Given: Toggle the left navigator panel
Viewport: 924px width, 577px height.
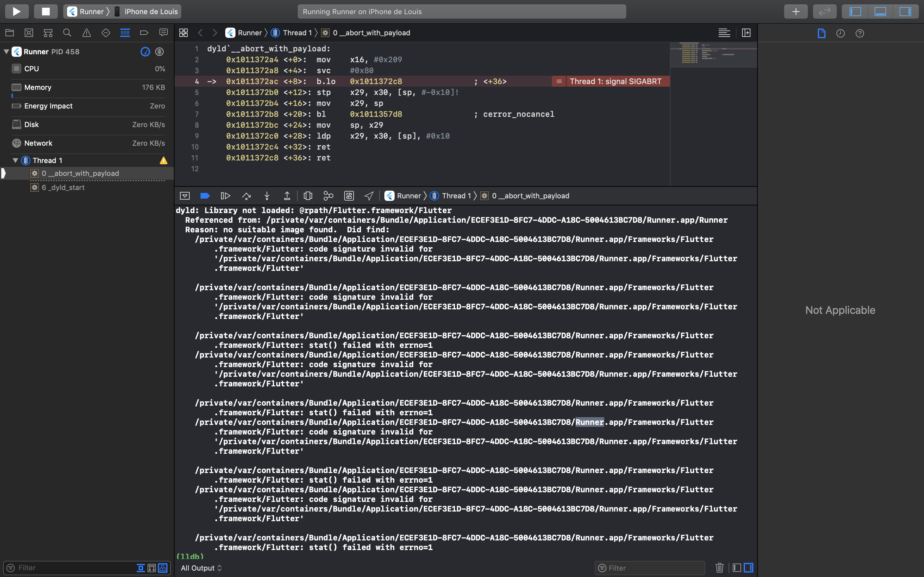Looking at the screenshot, I should point(855,12).
